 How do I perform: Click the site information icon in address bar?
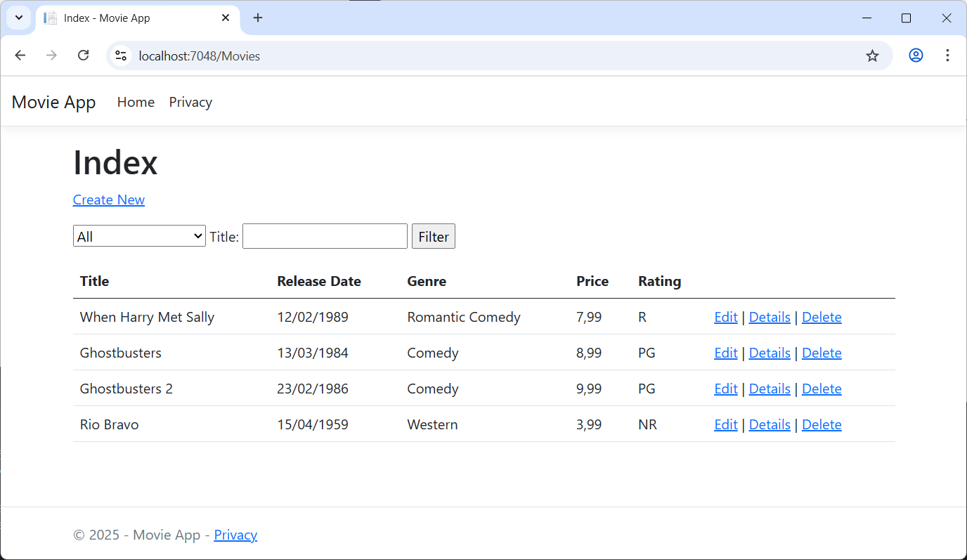pos(120,55)
